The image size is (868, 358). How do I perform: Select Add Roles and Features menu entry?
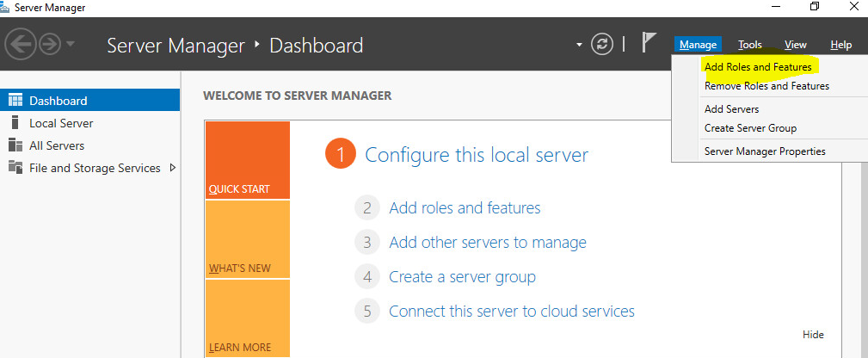[757, 67]
